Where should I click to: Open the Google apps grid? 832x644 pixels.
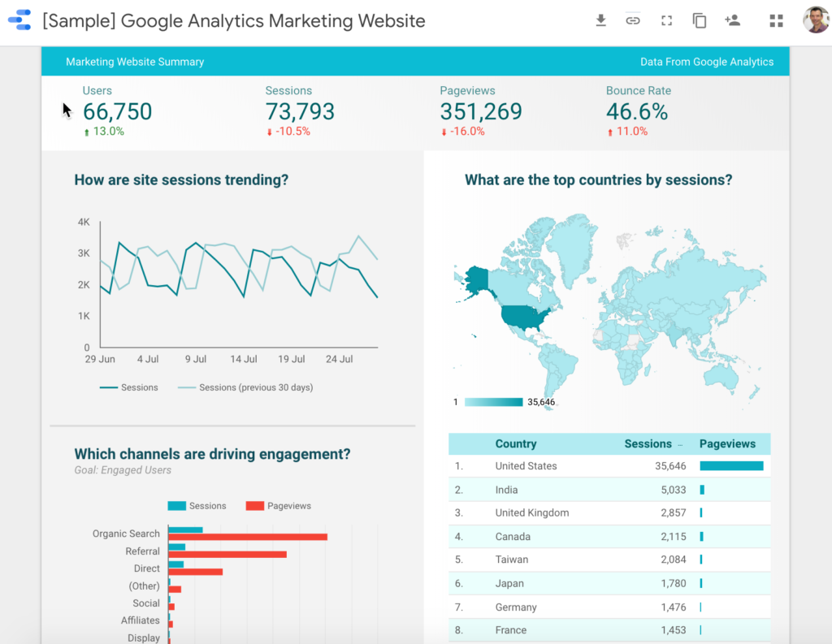[776, 20]
